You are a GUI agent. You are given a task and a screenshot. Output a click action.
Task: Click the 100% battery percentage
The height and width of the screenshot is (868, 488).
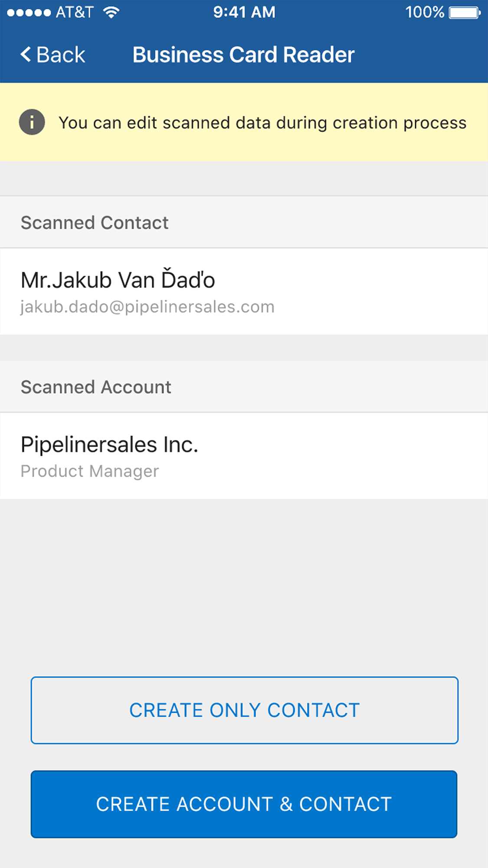point(425,12)
